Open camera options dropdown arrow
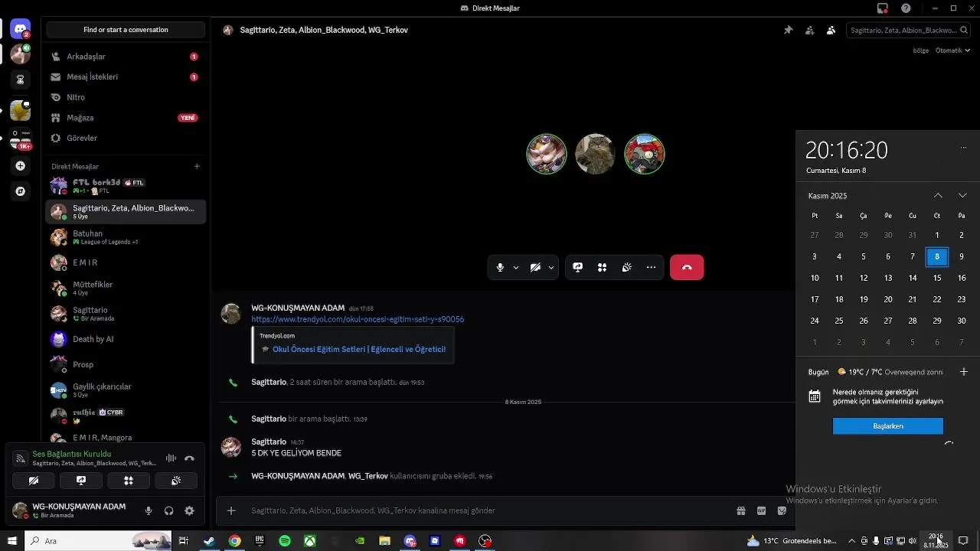The height and width of the screenshot is (551, 980). (551, 268)
